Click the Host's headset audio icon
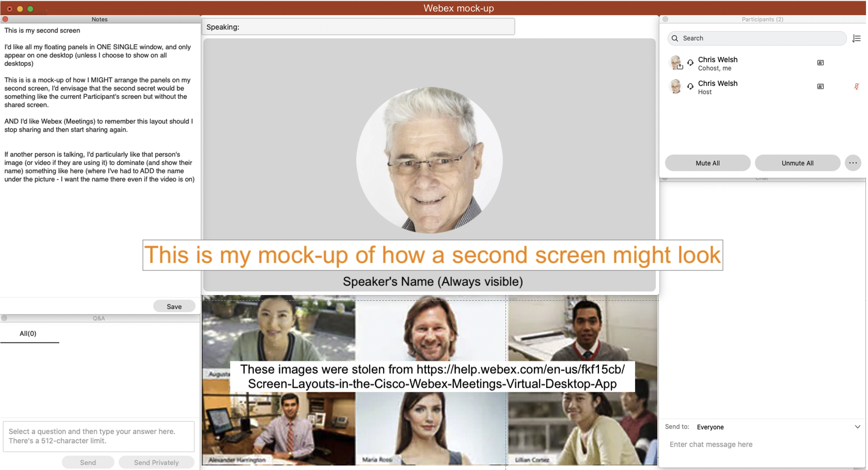868x470 pixels. (x=690, y=86)
